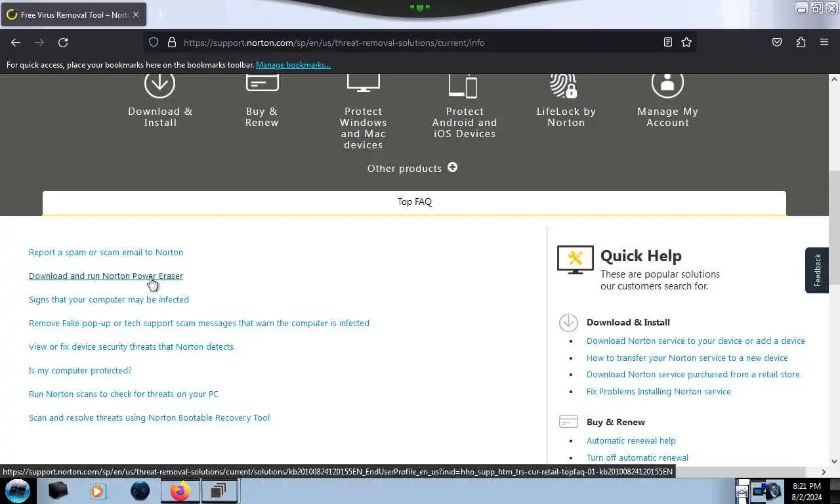Viewport: 840px width, 504px height.
Task: Open Turn off automatic renewal link
Action: click(637, 457)
